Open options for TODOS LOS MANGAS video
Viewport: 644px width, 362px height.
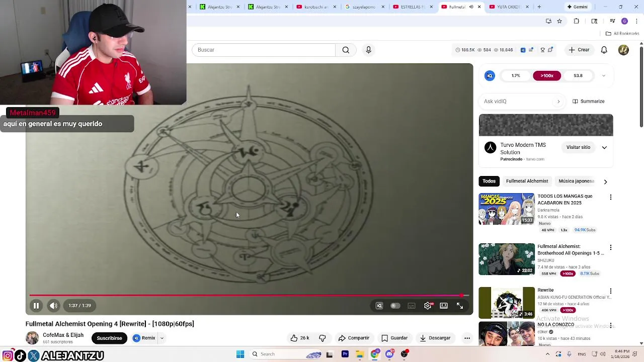pyautogui.click(x=610, y=197)
